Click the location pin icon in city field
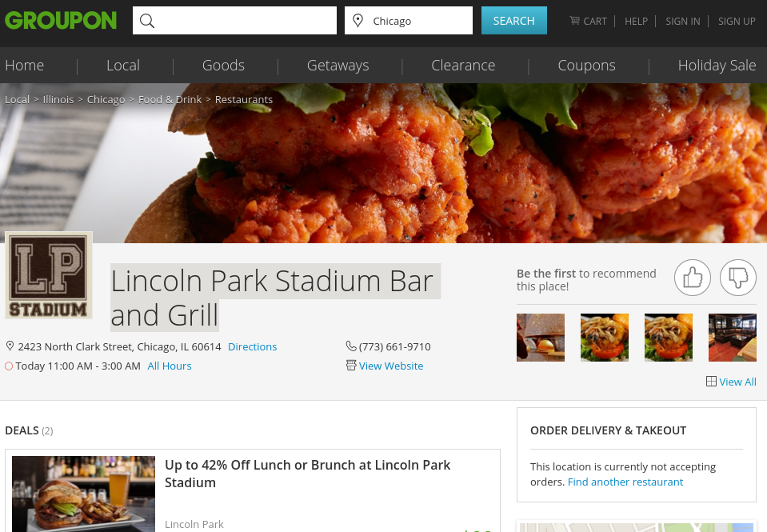 [358, 21]
